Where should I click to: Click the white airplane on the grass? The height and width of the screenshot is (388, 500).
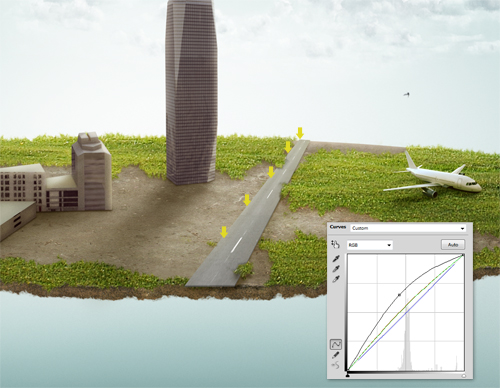tap(433, 177)
